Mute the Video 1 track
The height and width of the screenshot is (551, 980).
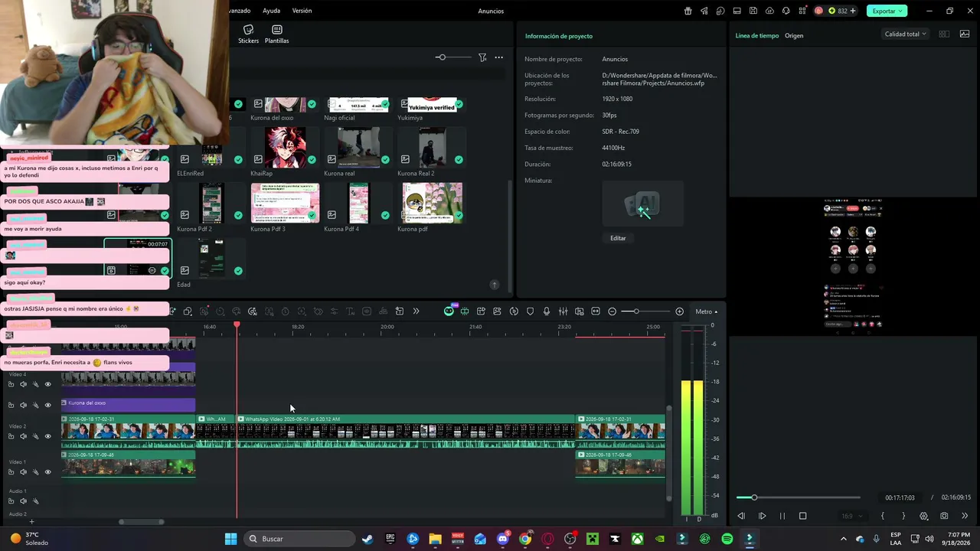coord(23,471)
